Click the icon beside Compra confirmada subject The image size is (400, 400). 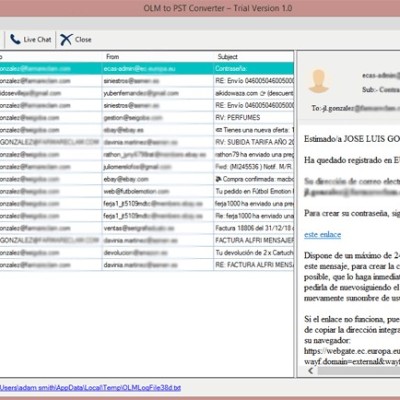(218, 179)
